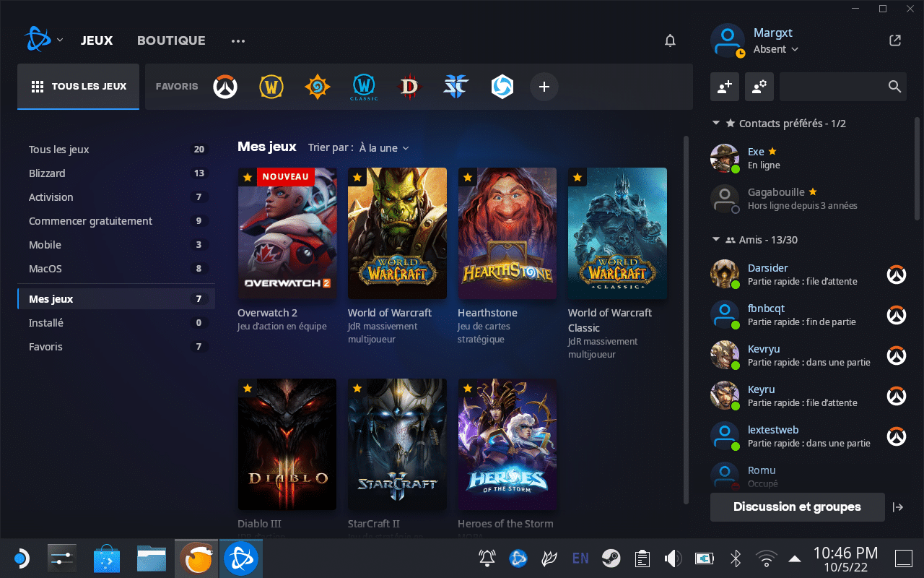Screen dimensions: 924x578
Task: Pop out the social panel window
Action: pos(895,40)
